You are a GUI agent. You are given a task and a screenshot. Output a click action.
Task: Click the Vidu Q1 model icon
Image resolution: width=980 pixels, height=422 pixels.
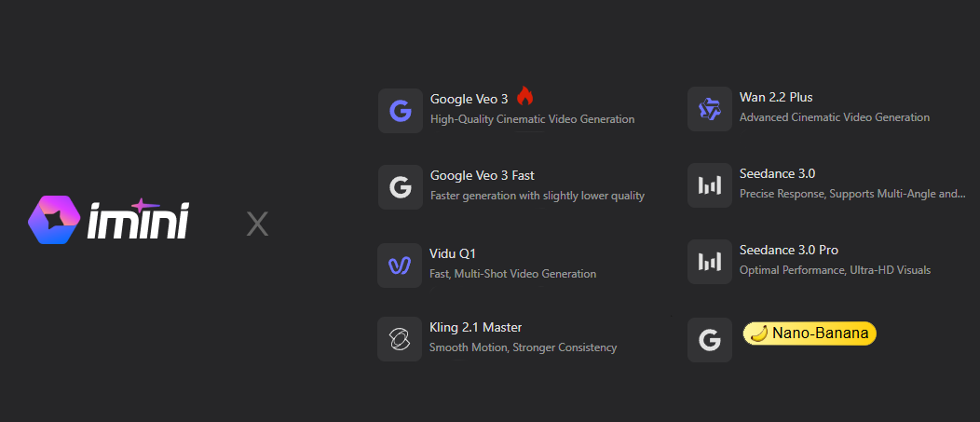click(401, 265)
